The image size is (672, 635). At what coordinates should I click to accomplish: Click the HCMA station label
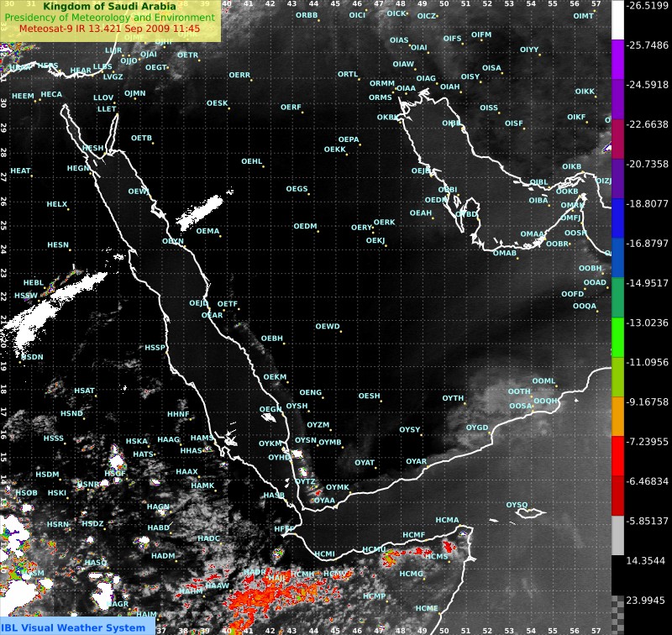coord(447,520)
